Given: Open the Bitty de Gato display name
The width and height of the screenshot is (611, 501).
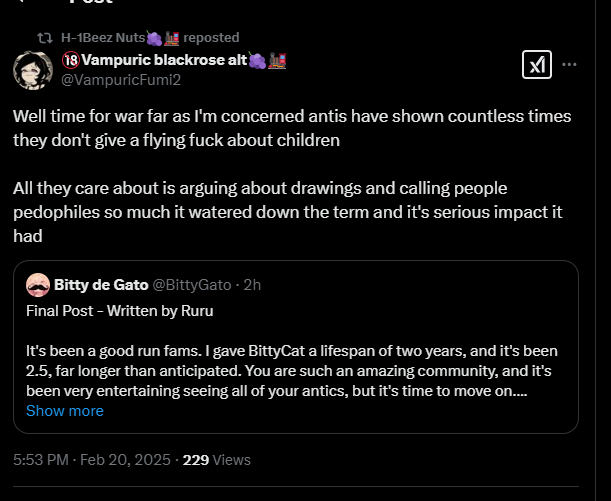Looking at the screenshot, I should [101, 285].
